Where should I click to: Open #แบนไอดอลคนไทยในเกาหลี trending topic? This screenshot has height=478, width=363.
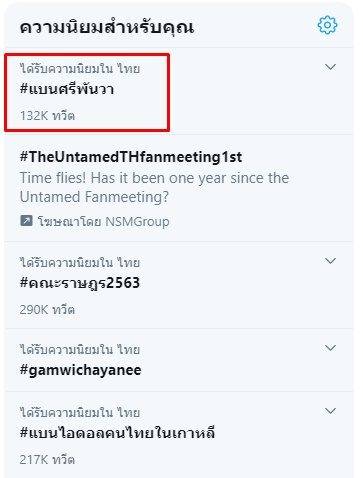(x=117, y=433)
